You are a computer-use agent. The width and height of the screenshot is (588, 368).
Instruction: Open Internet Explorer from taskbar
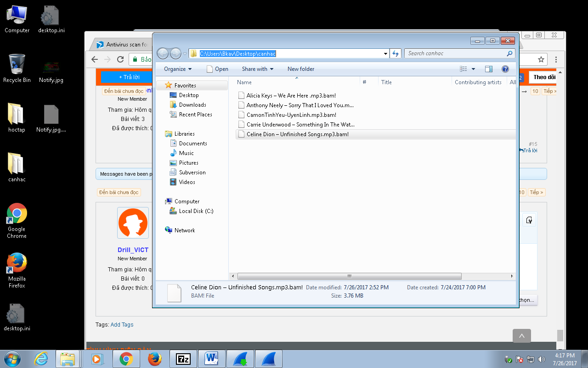tap(41, 359)
